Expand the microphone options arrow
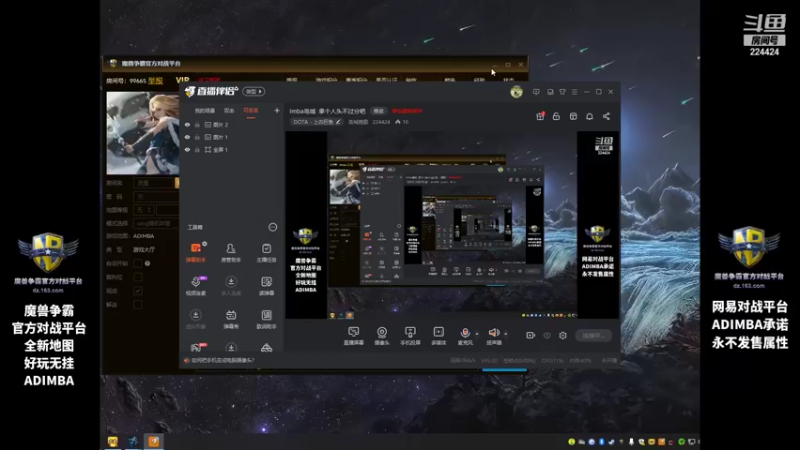 (x=477, y=334)
